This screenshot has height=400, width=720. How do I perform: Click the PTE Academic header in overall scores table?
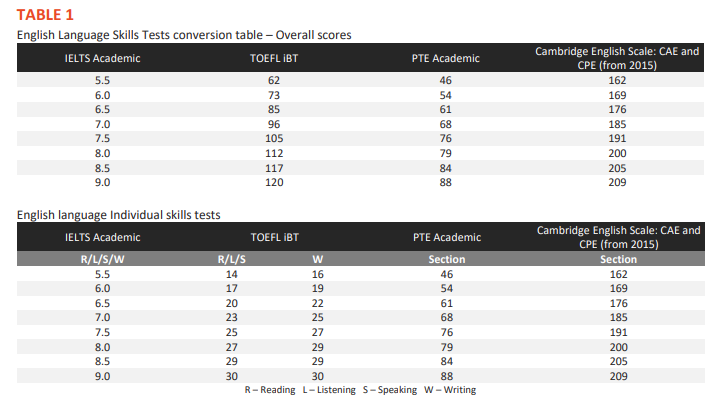(x=445, y=58)
